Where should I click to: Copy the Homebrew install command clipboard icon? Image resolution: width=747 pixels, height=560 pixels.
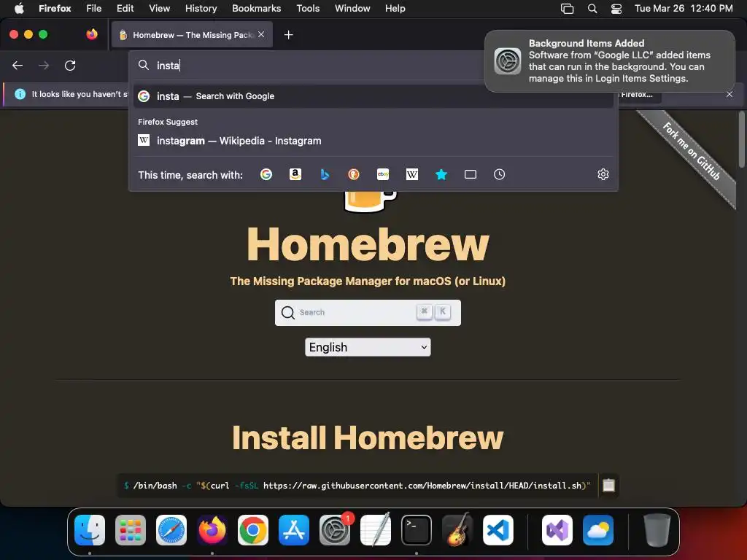click(x=609, y=485)
